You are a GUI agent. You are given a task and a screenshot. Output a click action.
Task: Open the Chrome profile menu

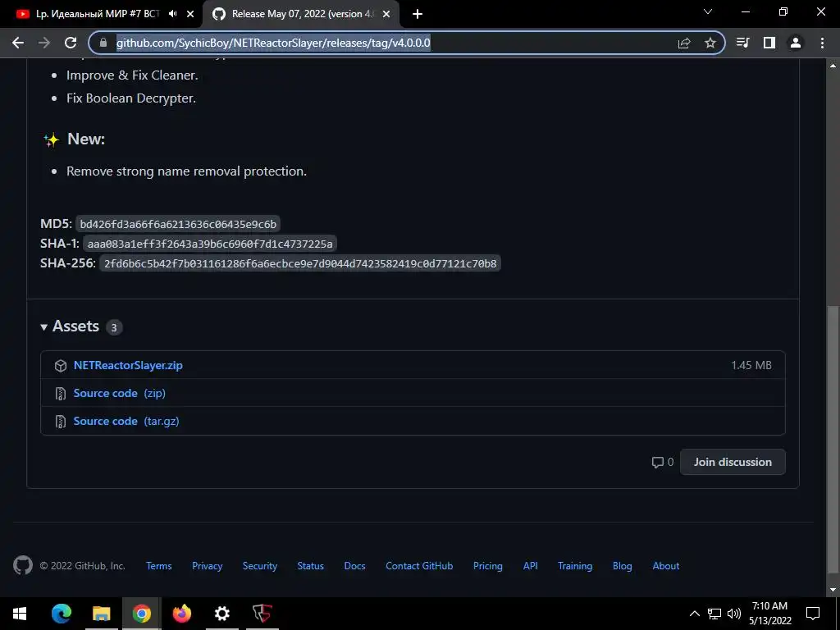pos(796,43)
